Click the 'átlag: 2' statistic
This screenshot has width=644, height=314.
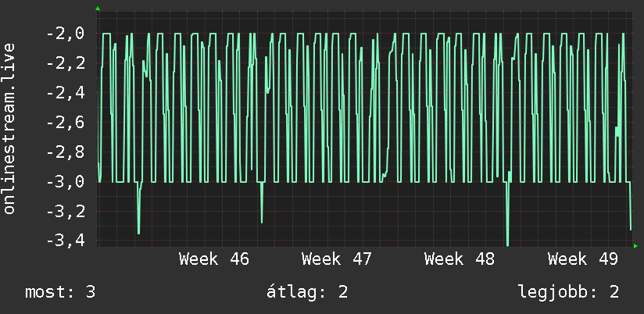307,292
